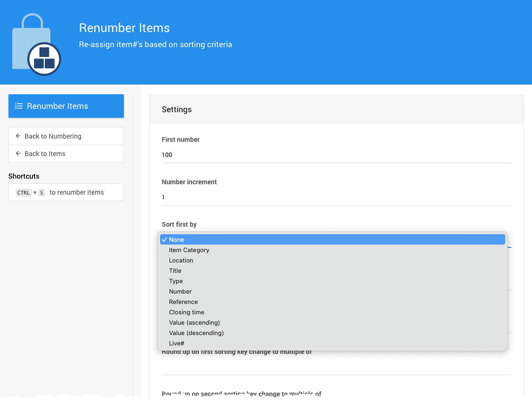The height and width of the screenshot is (410, 532).
Task: Click the list icon beside Renumber Items
Action: pos(19,106)
